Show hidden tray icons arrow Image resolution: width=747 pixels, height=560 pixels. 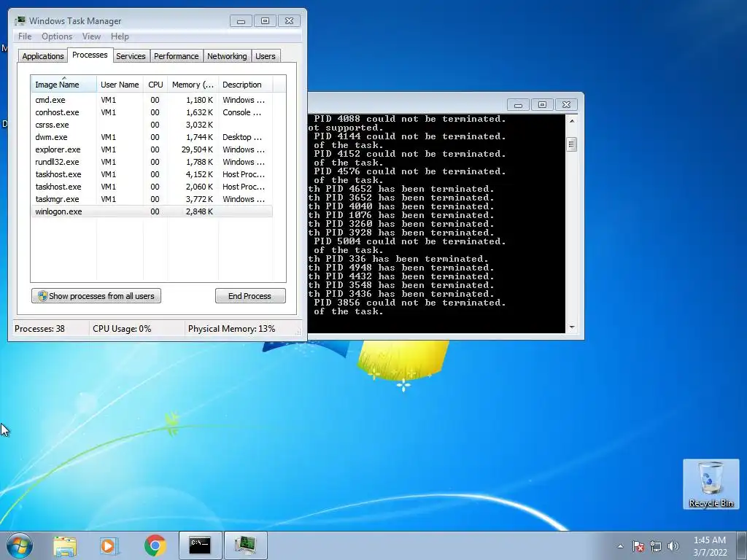click(x=620, y=546)
